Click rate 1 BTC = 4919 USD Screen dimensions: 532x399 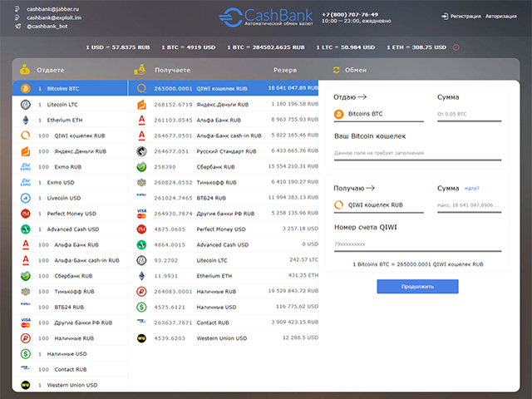[189, 47]
